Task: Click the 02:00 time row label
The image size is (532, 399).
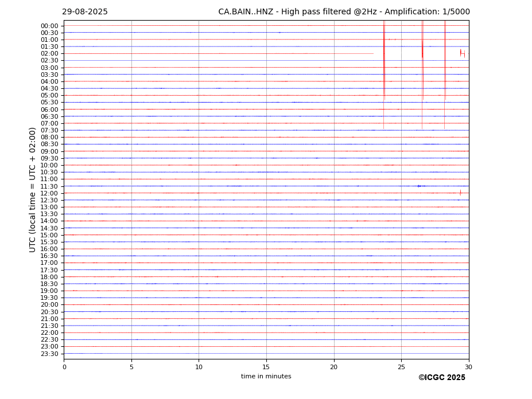Action: click(49, 53)
